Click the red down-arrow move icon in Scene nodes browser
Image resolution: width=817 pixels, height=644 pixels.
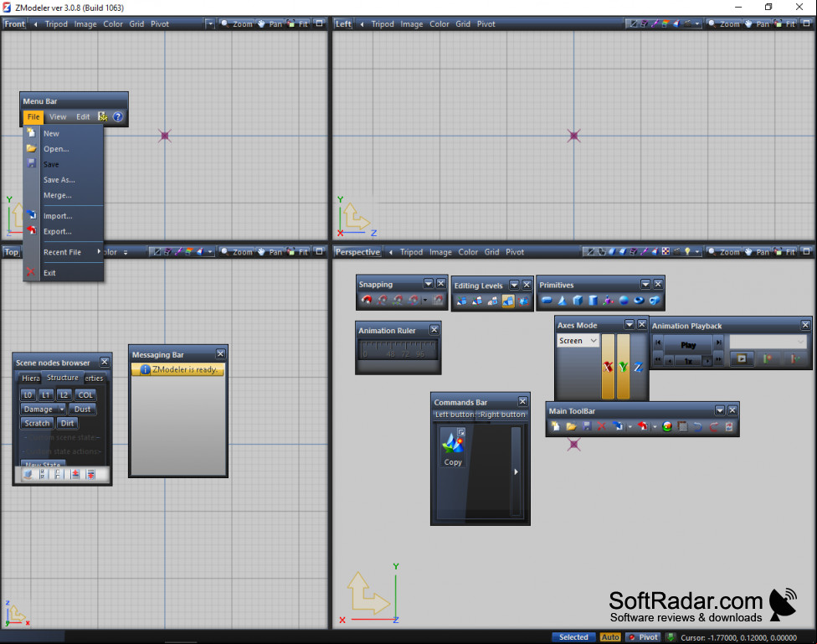(90, 474)
